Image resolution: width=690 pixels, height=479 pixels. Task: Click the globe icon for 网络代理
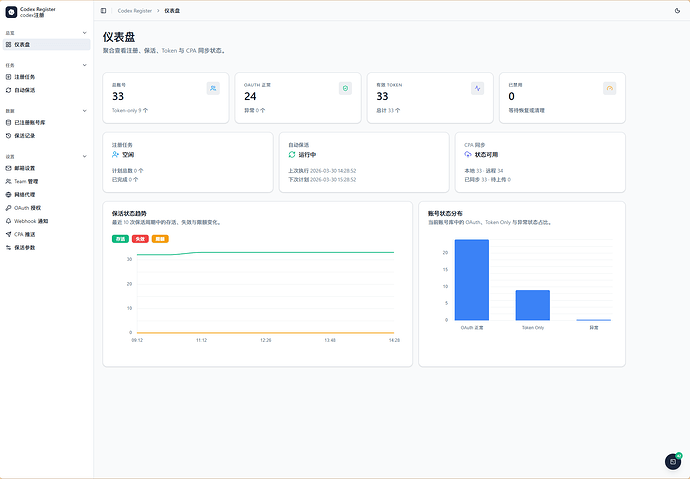point(8,194)
